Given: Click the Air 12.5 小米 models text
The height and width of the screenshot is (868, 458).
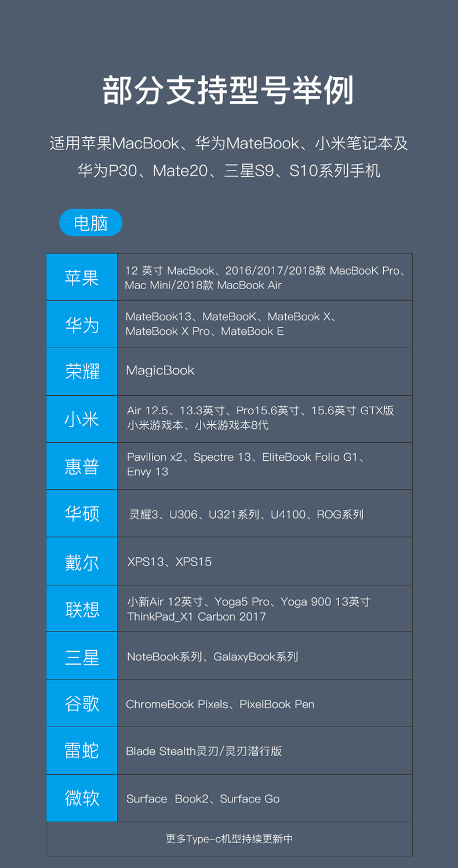Looking at the screenshot, I should pos(260,418).
